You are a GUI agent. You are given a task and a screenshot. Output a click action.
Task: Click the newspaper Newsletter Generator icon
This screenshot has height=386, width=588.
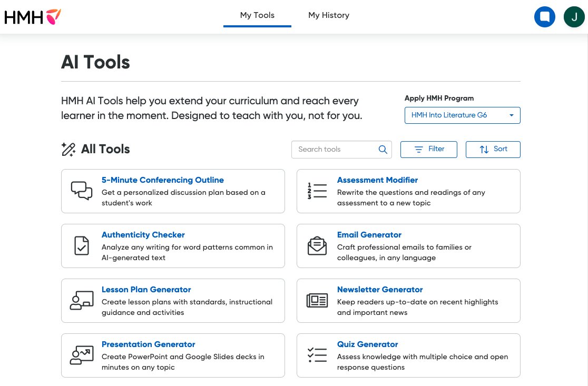(317, 301)
